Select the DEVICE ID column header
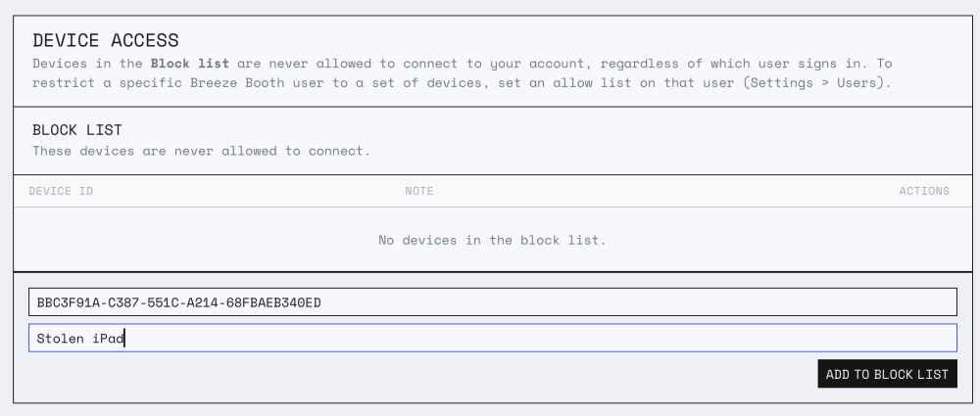This screenshot has width=980, height=416. click(x=61, y=191)
